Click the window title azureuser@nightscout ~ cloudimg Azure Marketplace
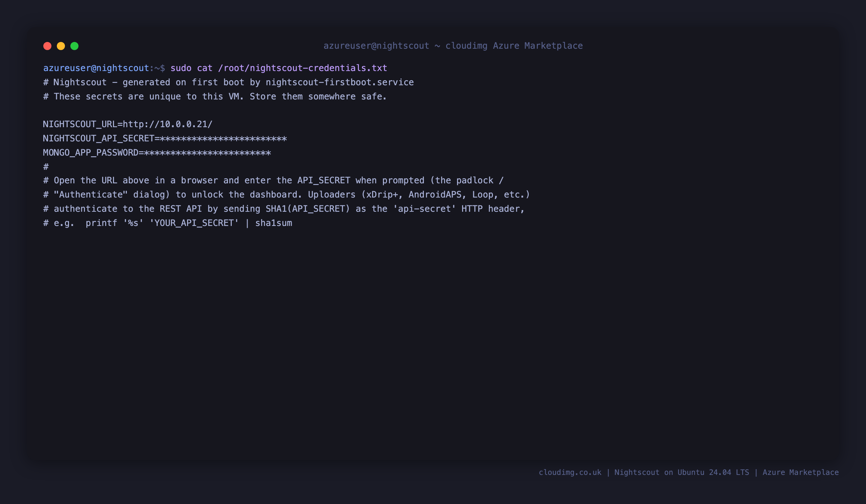The width and height of the screenshot is (866, 504). [453, 46]
